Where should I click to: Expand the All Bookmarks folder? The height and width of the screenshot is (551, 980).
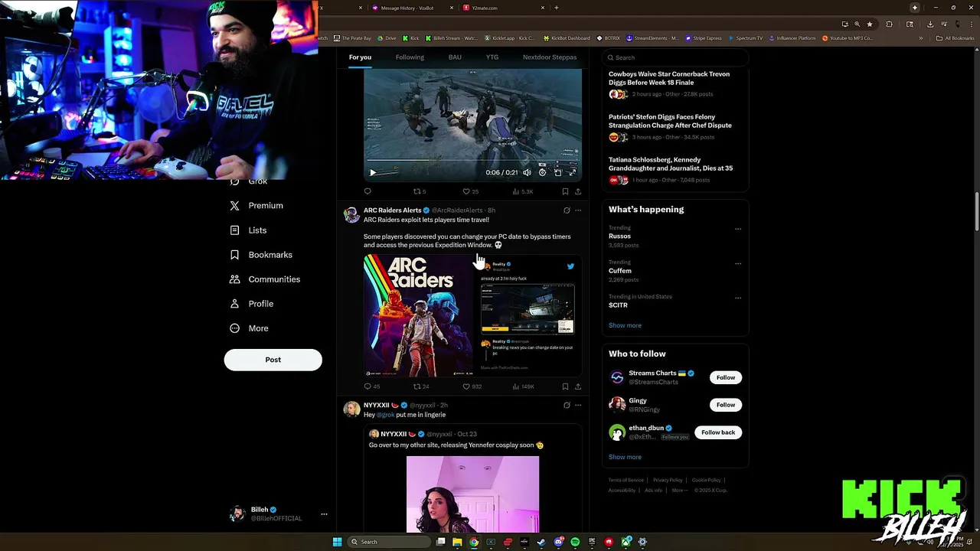955,37
